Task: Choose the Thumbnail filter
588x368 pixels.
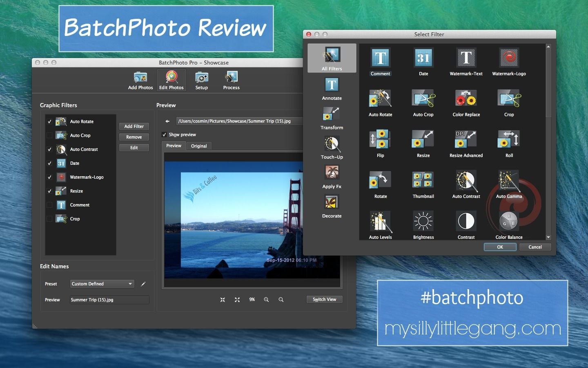Action: click(x=423, y=184)
